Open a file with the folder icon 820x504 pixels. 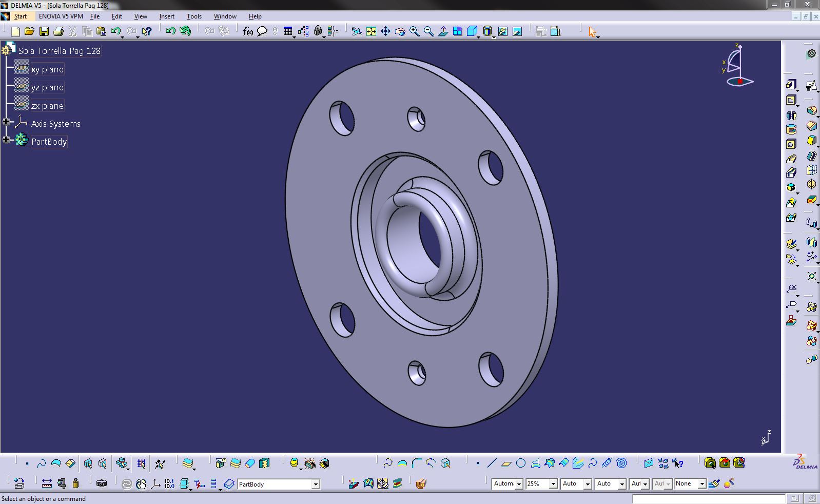[30, 32]
